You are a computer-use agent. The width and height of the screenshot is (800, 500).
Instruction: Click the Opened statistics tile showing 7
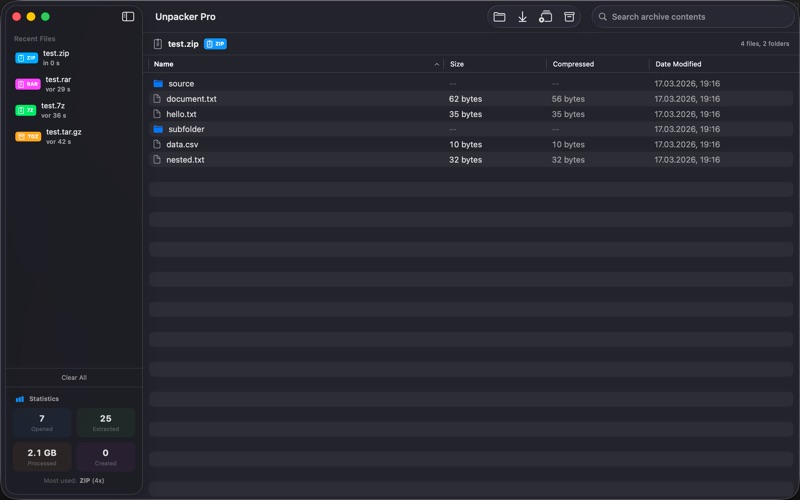[42, 422]
